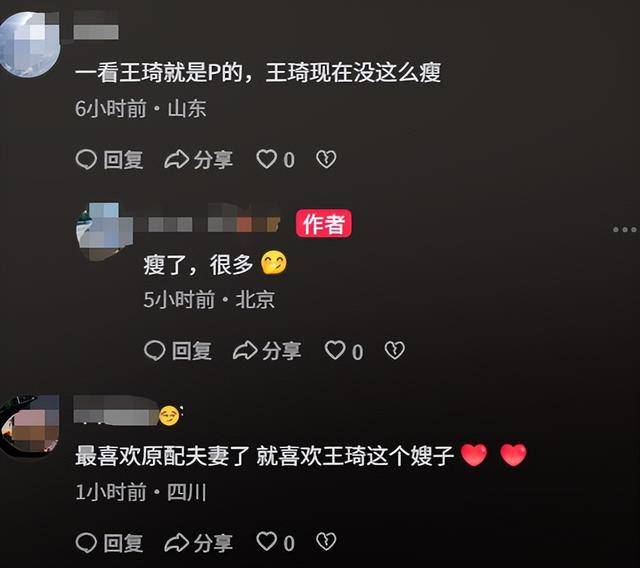Viewport: 640px width, 568px height.
Task: Open the author's avatar profile
Action: [x=104, y=231]
